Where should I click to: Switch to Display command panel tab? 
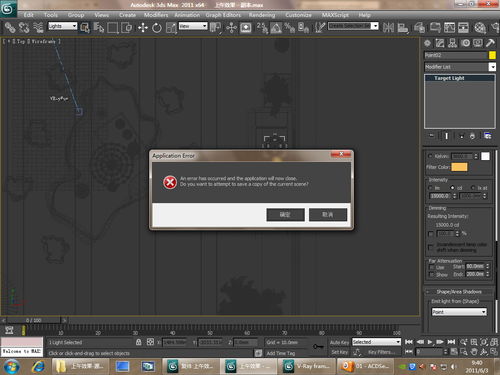[x=478, y=43]
